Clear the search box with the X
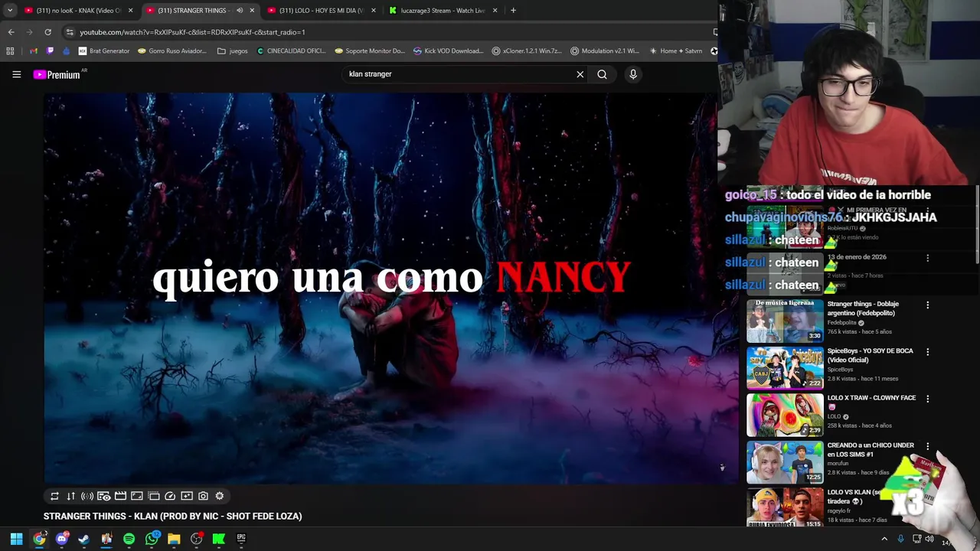 point(580,74)
